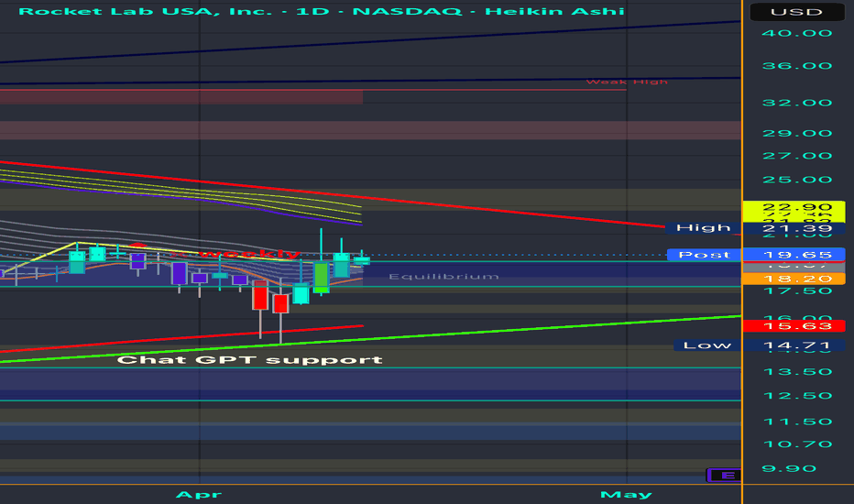Click the yellow 22.90 price label
This screenshot has height=504, width=854.
click(794, 208)
